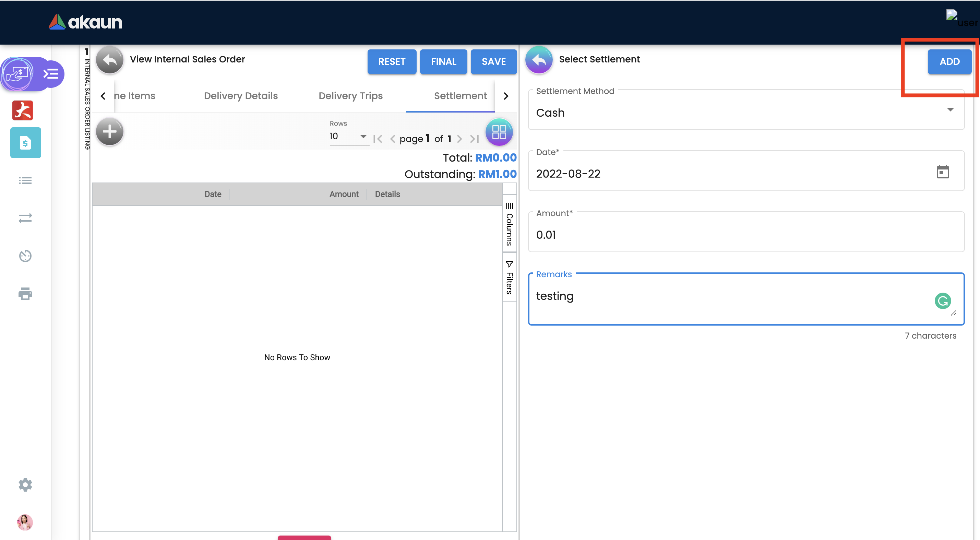
Task: Click the ADD button
Action: coord(949,62)
